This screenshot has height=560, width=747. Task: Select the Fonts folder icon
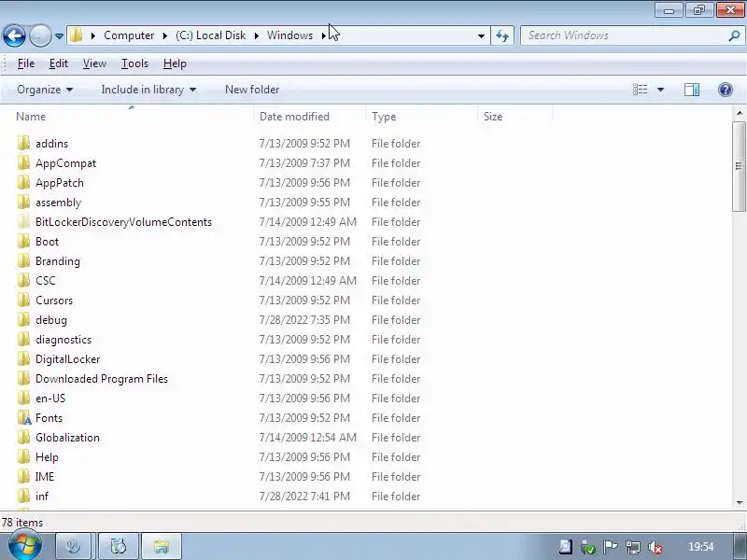[24, 417]
